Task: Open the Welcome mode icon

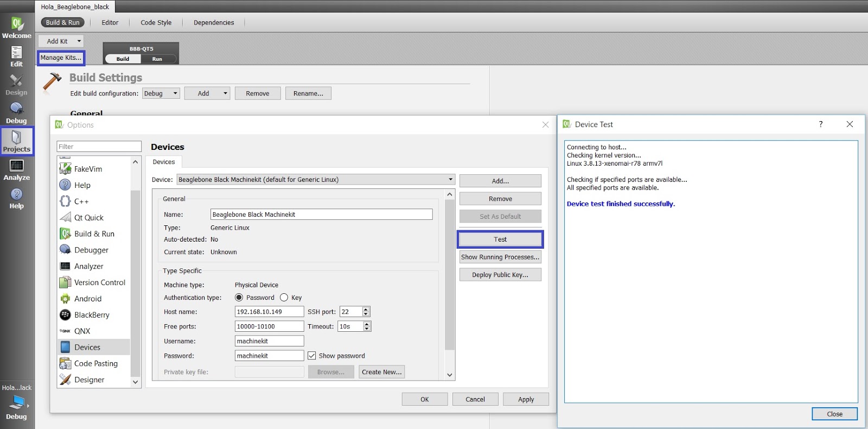Action: coord(17,28)
